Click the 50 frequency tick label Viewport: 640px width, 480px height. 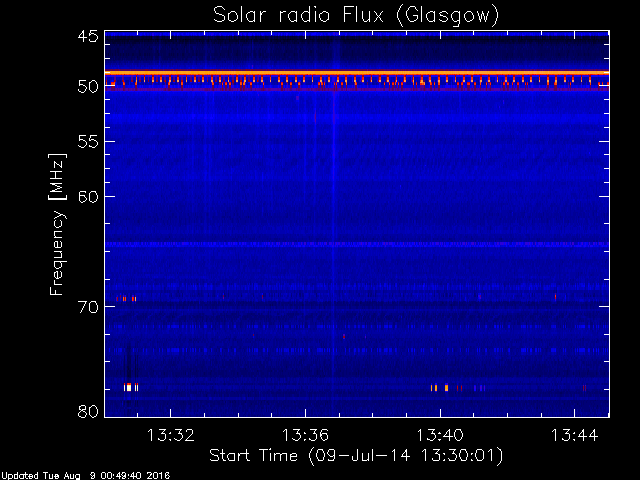pos(88,87)
